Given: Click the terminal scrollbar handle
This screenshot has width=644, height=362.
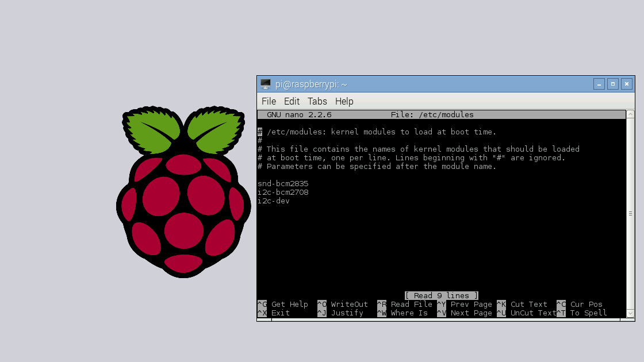Looking at the screenshot, I should click(x=630, y=213).
